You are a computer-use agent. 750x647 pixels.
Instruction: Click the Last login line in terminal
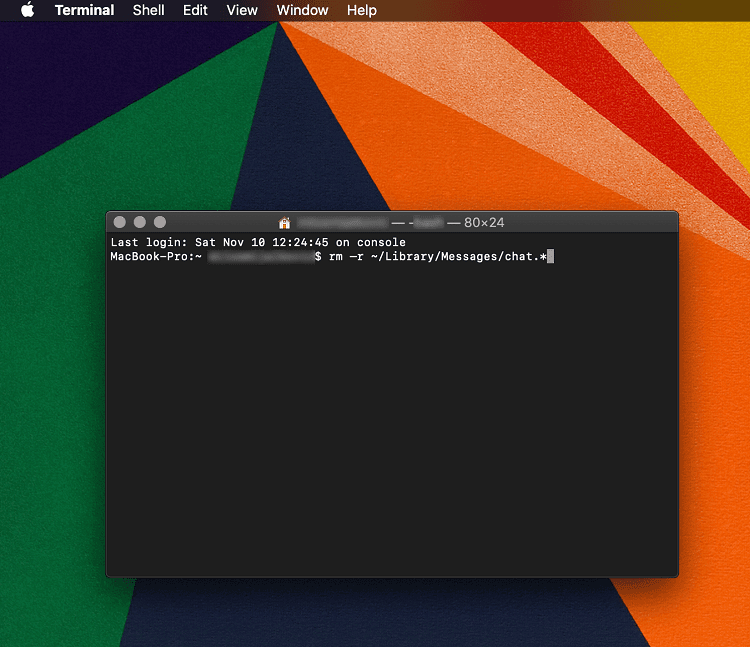(258, 243)
